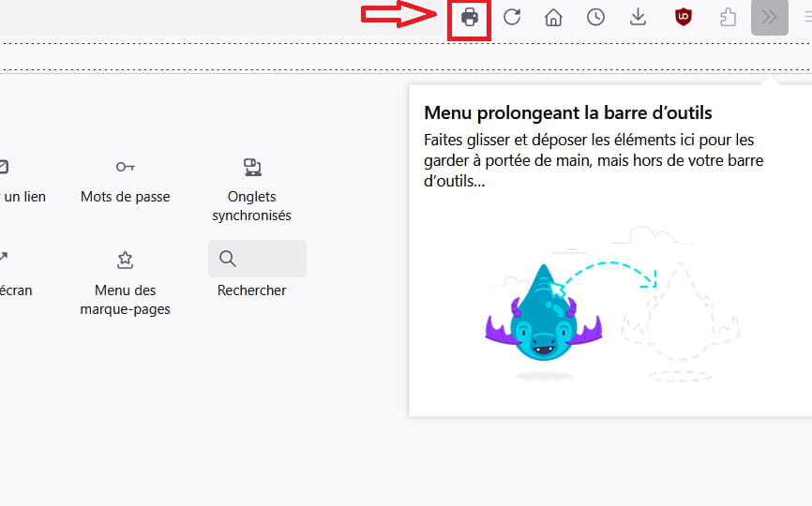Screen dimensions: 812x506
Task: Open the History clock icon
Action: 596,18
